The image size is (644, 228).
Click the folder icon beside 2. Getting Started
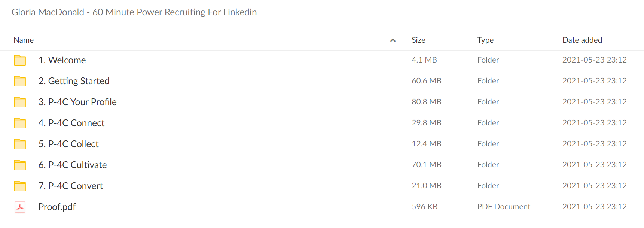click(x=20, y=81)
